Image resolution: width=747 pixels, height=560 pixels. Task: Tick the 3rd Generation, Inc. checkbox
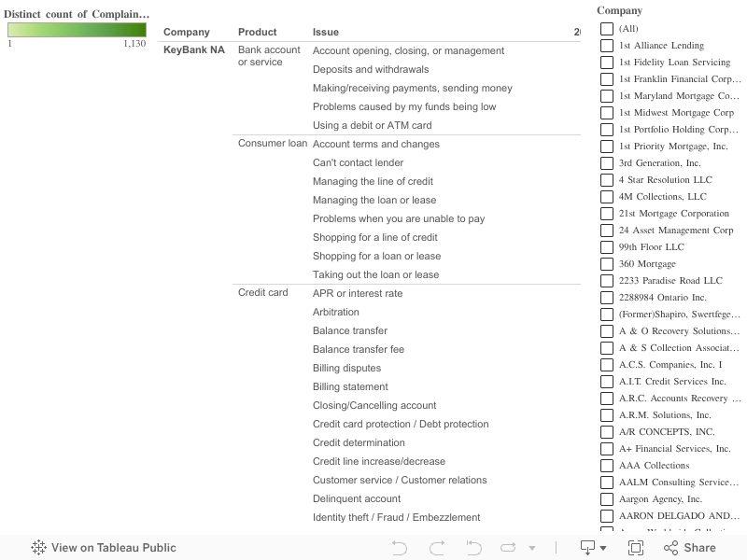606,162
